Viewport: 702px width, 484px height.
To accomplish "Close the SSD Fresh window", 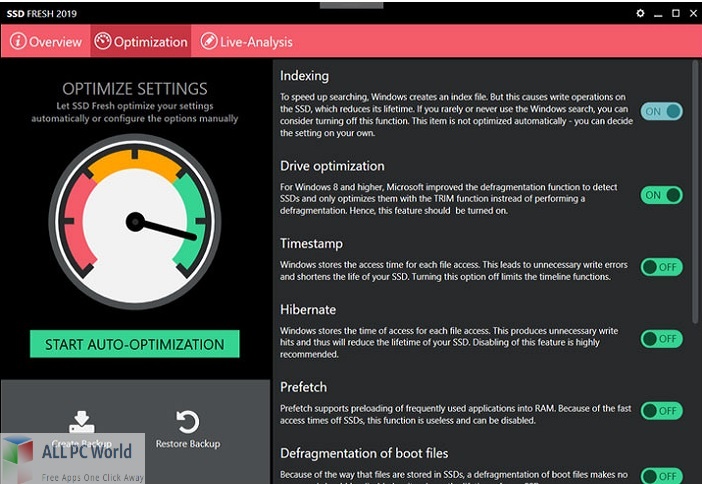I will tap(693, 13).
